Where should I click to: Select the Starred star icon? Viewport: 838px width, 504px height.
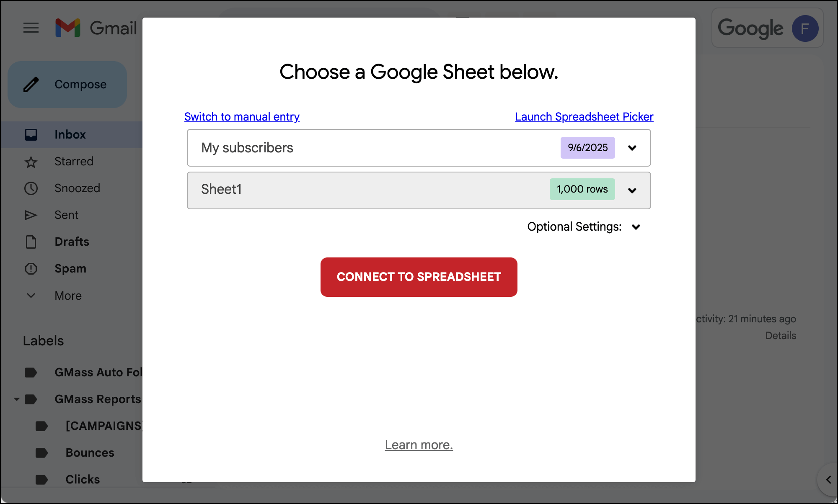(31, 162)
